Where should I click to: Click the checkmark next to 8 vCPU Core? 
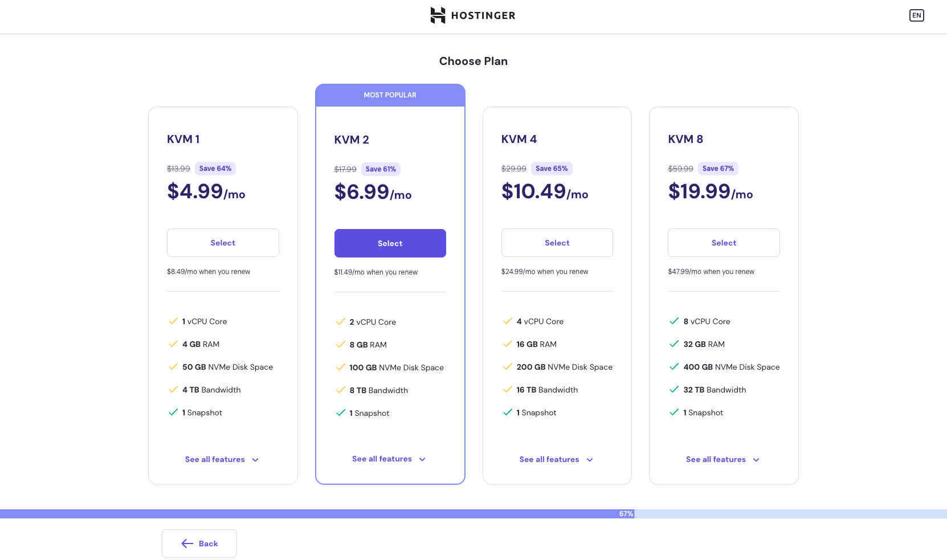tap(674, 321)
